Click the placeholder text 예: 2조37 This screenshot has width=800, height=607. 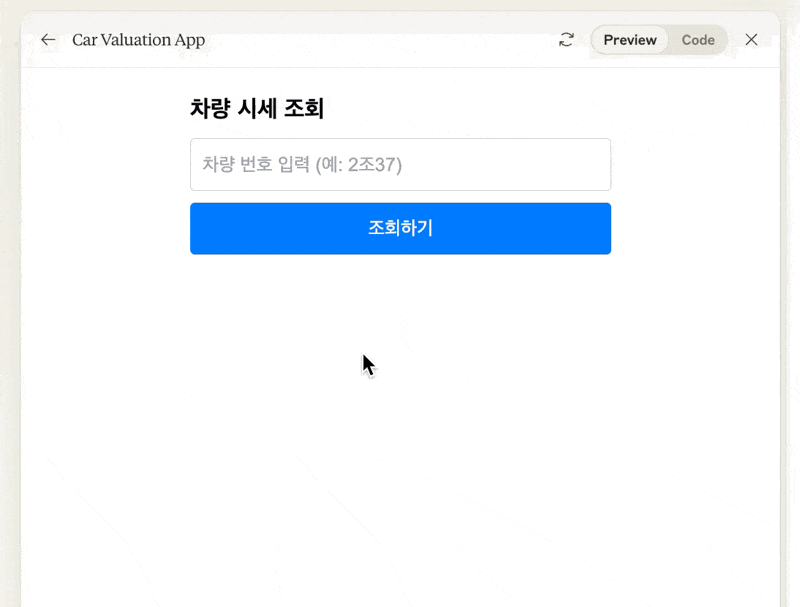point(359,165)
